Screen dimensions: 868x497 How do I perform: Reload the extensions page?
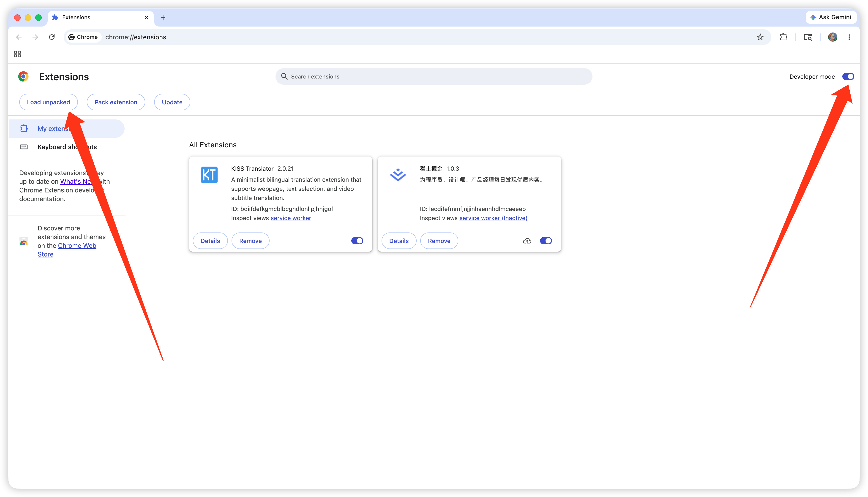[52, 37]
